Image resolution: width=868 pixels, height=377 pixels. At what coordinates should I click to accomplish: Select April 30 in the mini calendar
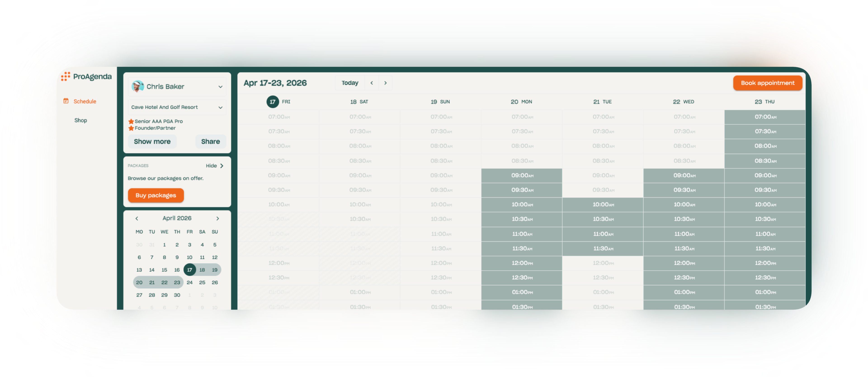[177, 295]
